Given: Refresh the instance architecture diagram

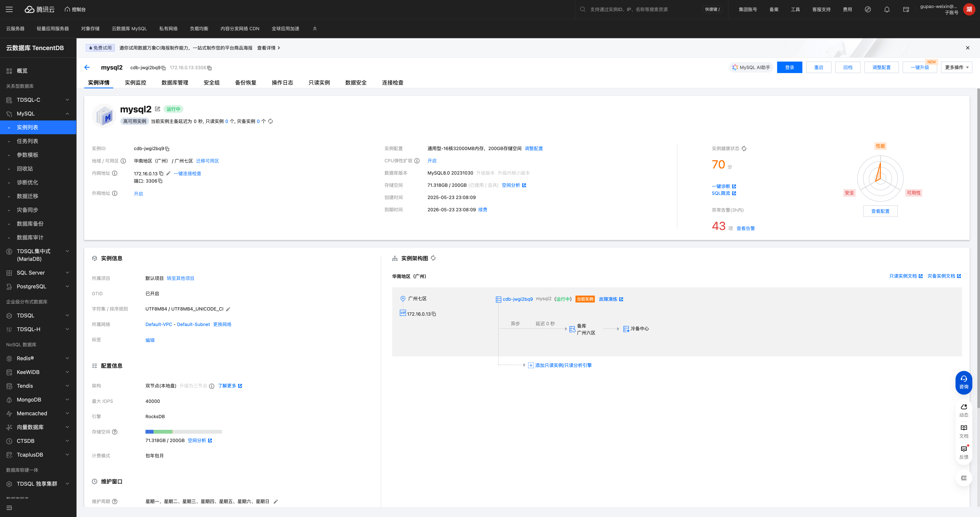Looking at the screenshot, I should 433,258.
